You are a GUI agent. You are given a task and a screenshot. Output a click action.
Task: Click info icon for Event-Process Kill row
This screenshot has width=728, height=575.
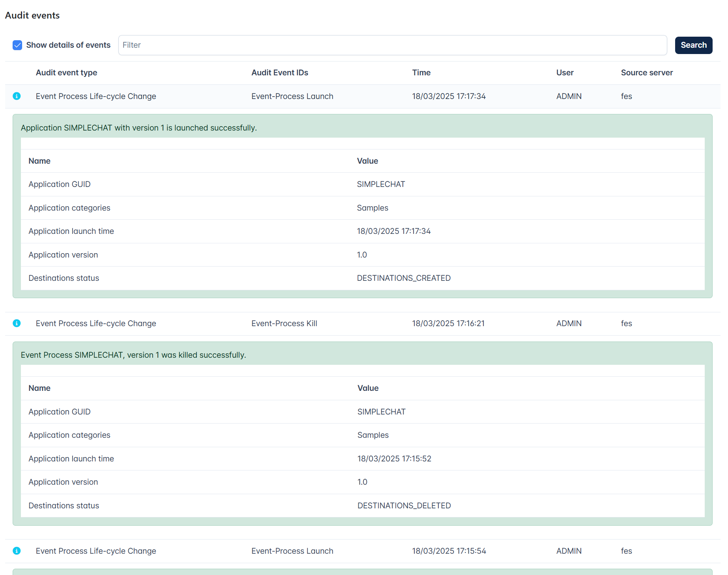click(17, 323)
